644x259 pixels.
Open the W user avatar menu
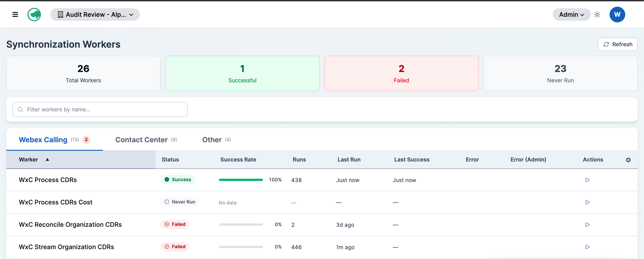pos(617,15)
